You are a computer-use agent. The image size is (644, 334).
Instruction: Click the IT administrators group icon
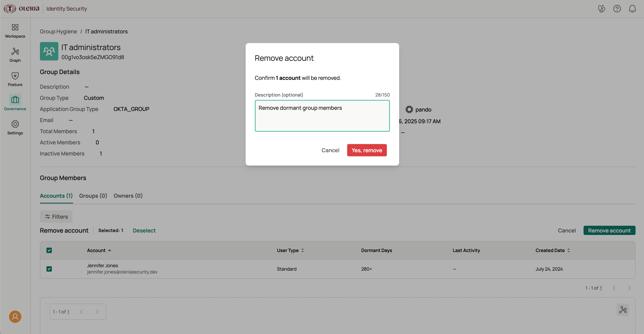coord(49,51)
